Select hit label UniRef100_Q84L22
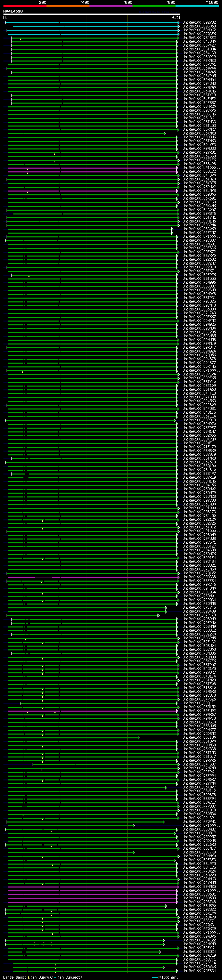Screen dimensions: 222x980 (x=199, y=940)
